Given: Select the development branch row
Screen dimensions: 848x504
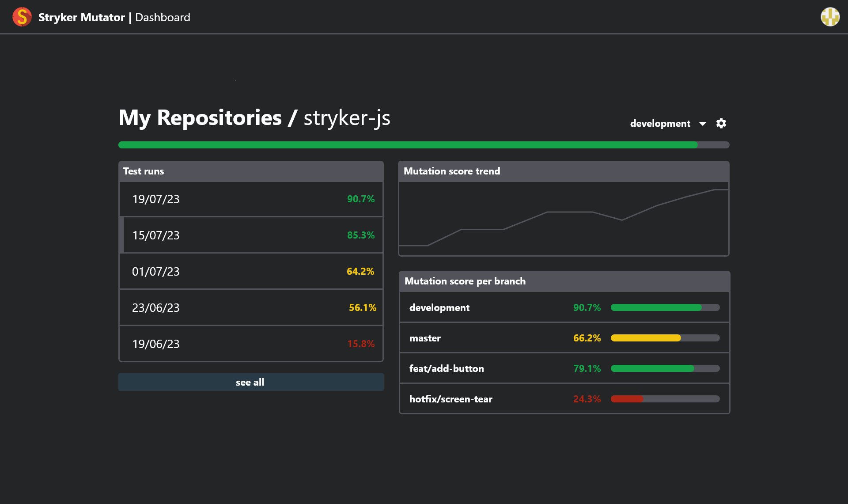Looking at the screenshot, I should (x=486, y=307).
